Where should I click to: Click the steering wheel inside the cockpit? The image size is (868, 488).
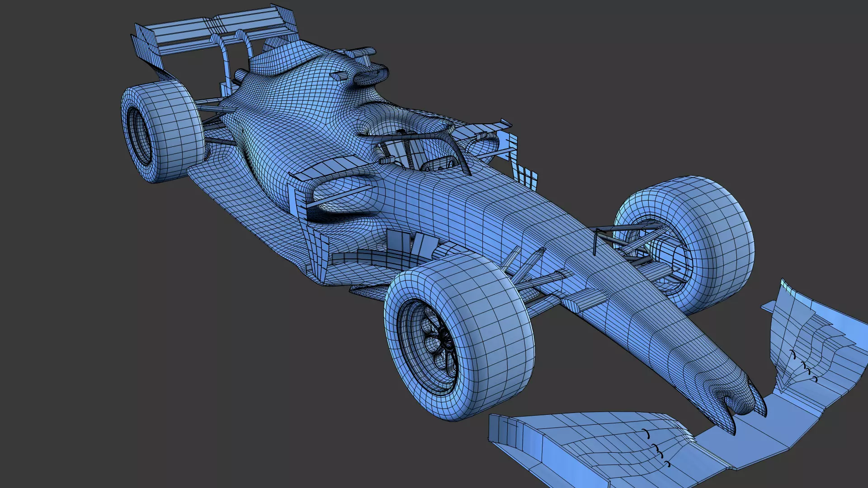coord(441,164)
